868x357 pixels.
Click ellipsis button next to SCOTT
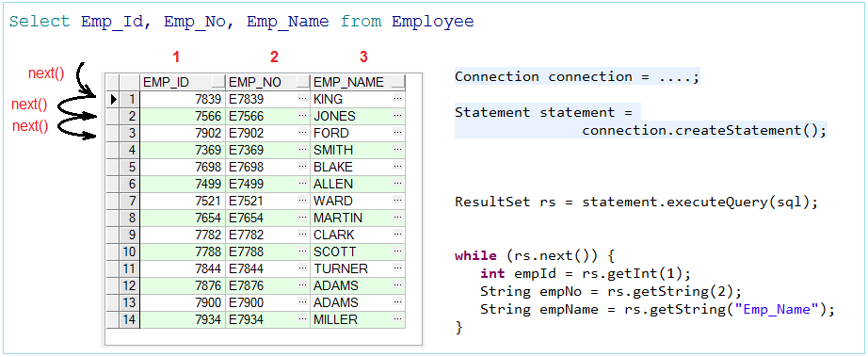tap(398, 252)
